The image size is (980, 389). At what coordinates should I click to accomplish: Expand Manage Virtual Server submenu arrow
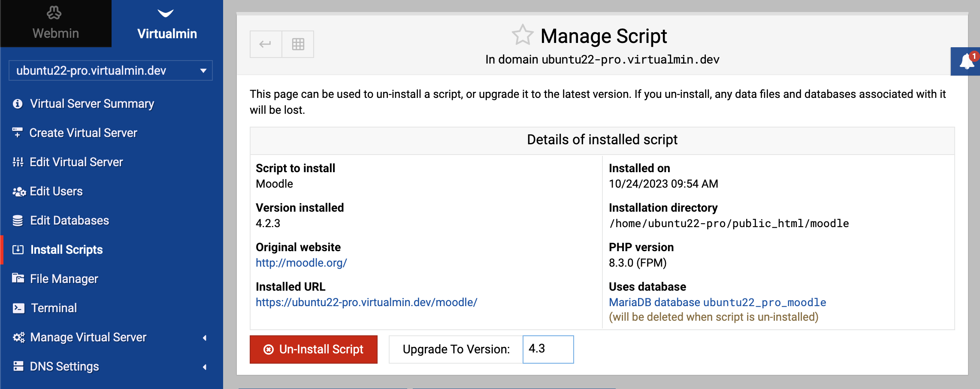click(205, 338)
